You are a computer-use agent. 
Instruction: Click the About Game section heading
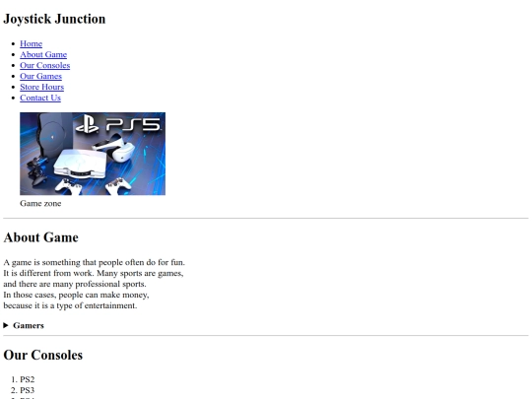tap(40, 237)
